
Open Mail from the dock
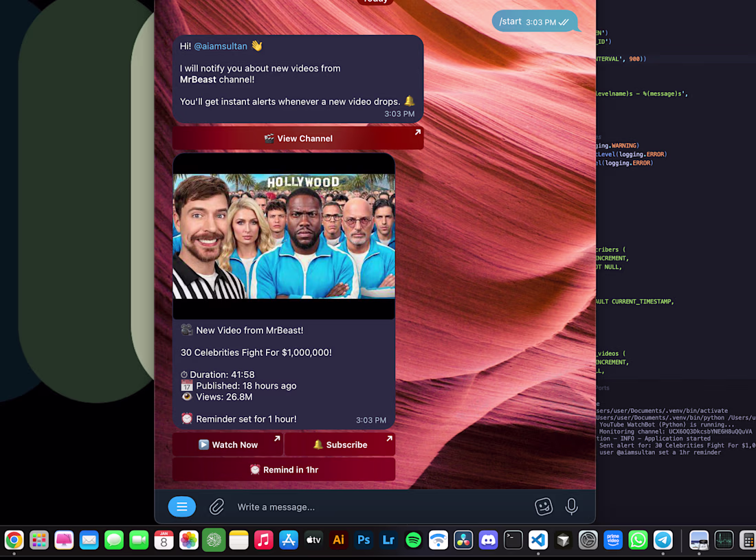(89, 540)
